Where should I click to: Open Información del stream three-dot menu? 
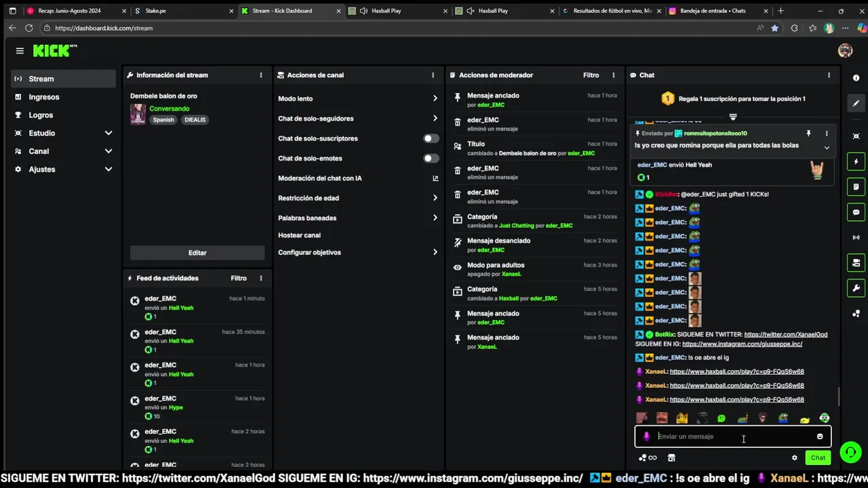[260, 75]
